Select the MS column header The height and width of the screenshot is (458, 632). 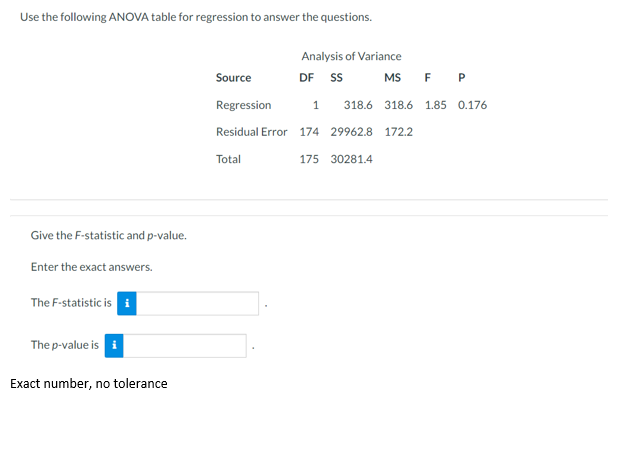click(x=393, y=77)
